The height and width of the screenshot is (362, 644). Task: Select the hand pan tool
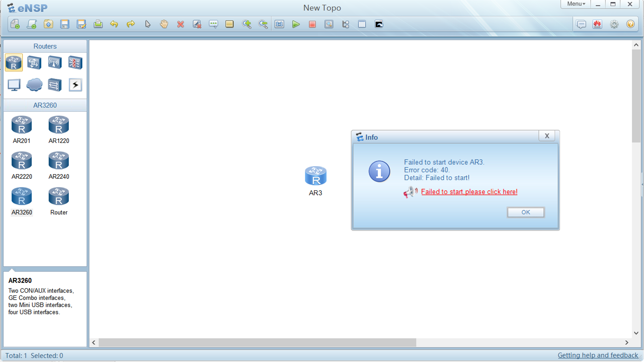coord(164,24)
